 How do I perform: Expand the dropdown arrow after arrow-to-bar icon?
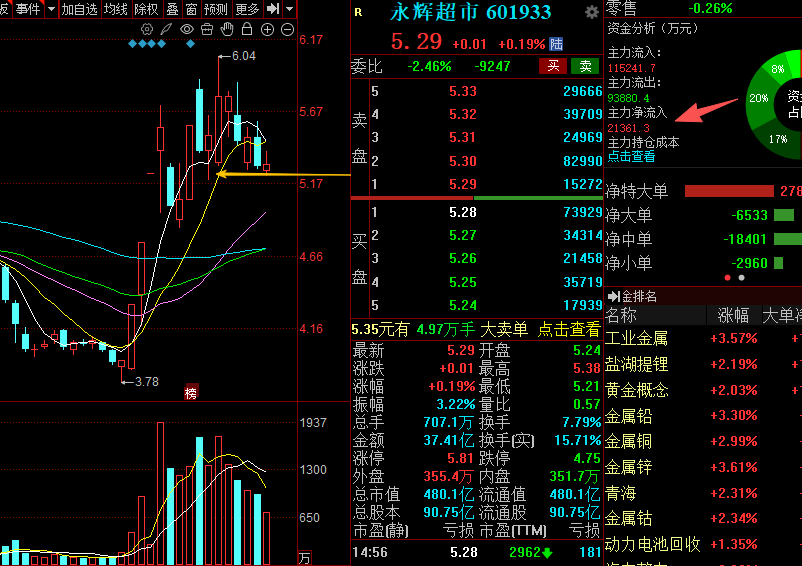pyautogui.click(x=289, y=9)
